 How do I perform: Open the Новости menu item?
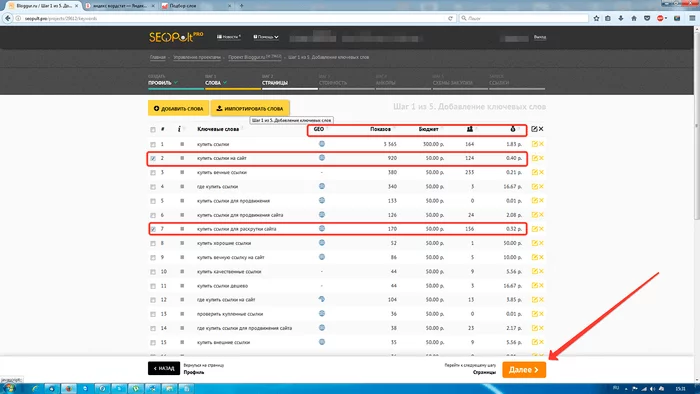point(229,37)
